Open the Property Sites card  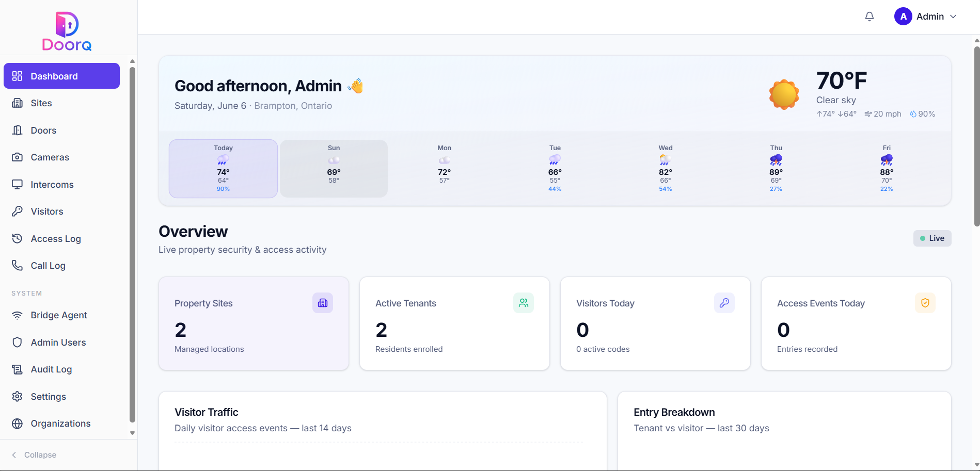pyautogui.click(x=254, y=323)
